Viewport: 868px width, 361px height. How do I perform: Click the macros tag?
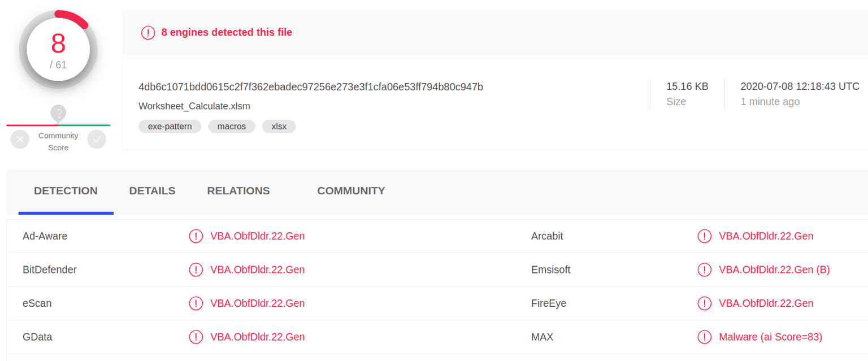pos(232,127)
